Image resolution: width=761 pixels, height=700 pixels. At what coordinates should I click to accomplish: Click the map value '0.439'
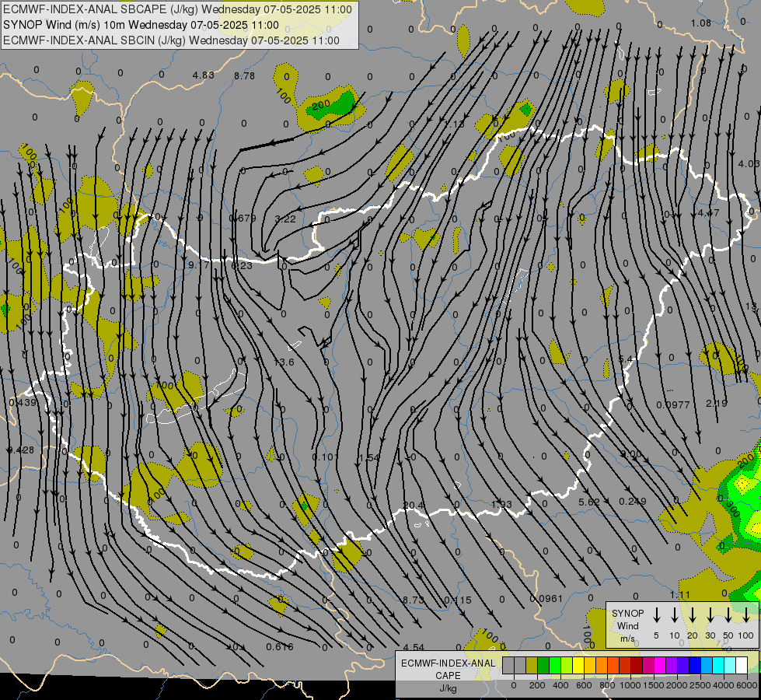(x=23, y=403)
